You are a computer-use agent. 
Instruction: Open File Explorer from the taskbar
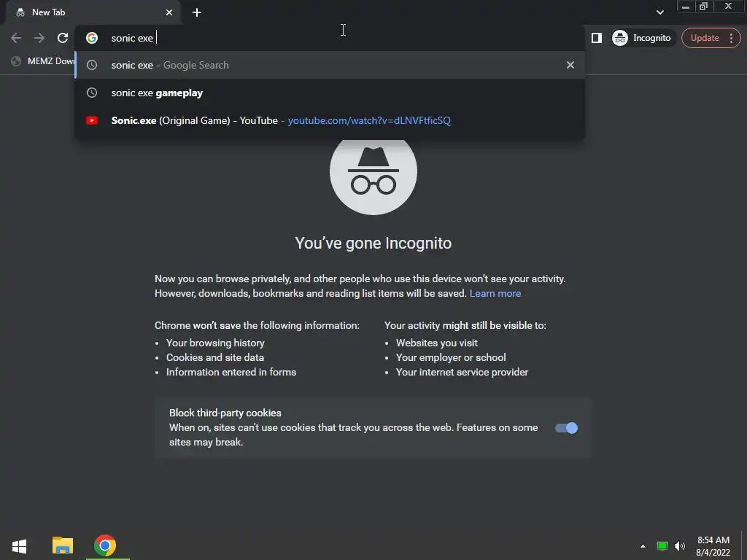point(63,545)
